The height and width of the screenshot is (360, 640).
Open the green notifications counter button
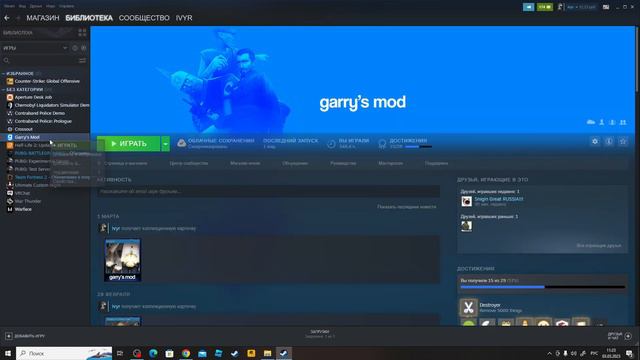click(544, 7)
